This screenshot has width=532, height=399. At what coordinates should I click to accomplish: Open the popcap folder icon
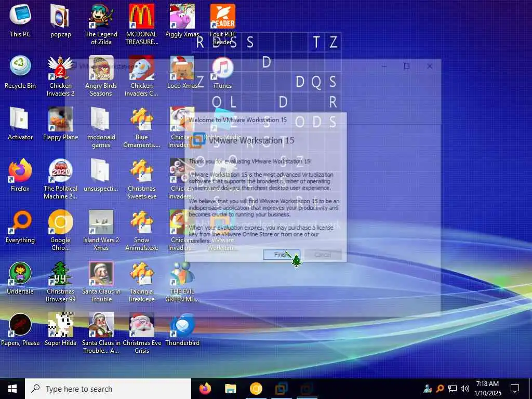[60, 21]
